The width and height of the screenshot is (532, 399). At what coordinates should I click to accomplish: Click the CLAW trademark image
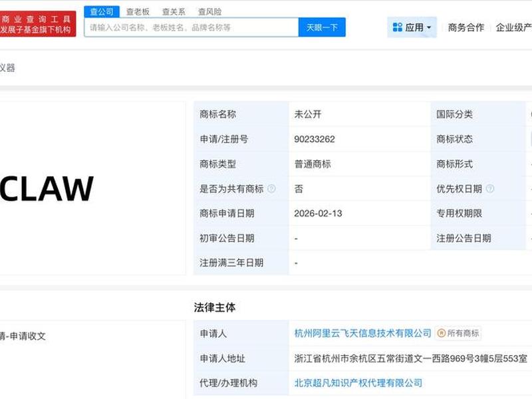[x=47, y=189]
